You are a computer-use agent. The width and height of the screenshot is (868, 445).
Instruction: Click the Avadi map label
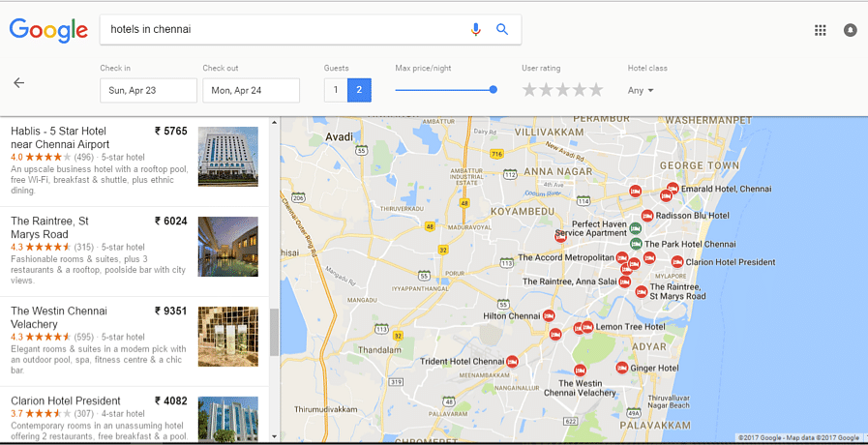pos(339,136)
